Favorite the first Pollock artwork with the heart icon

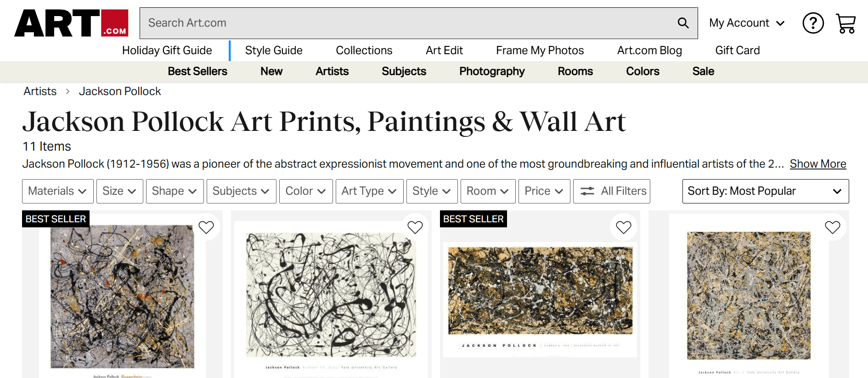(206, 227)
